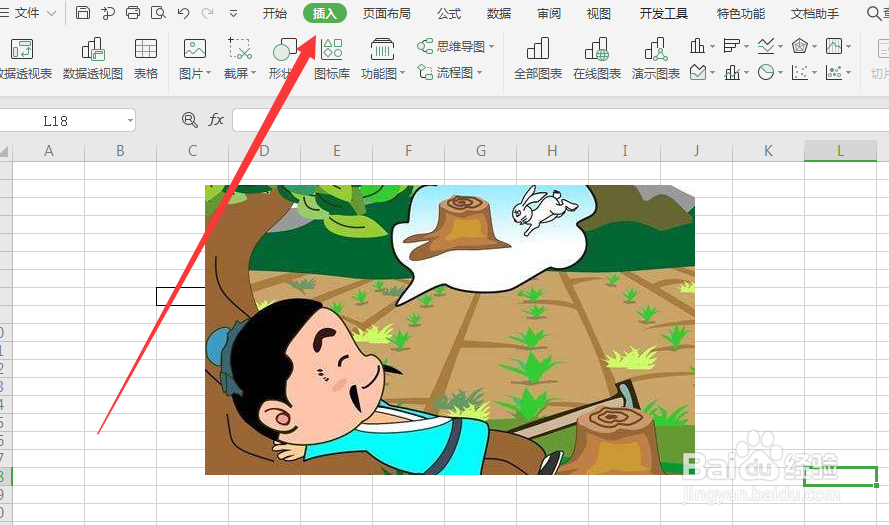The image size is (889, 525).
Task: Click the export icon beside the Save icon
Action: coord(108,12)
